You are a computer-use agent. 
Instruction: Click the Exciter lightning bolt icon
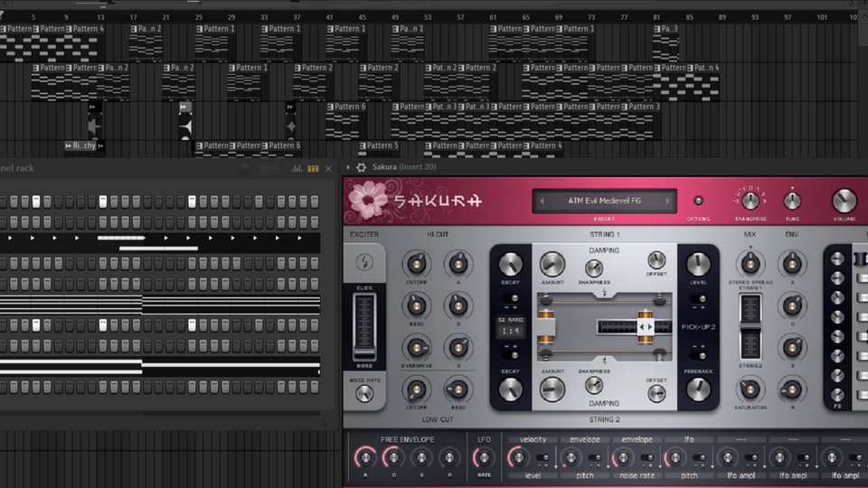click(x=364, y=262)
